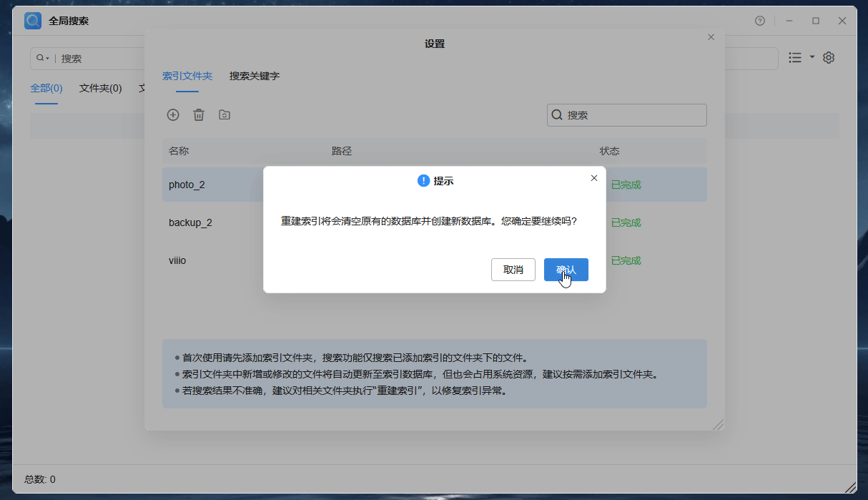Minimize the 全局搜索 window
The image size is (868, 500).
pyautogui.click(x=789, y=21)
